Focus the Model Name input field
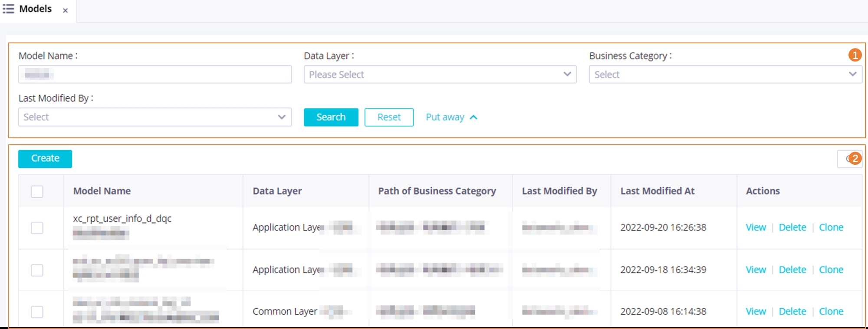This screenshot has width=868, height=329. pyautogui.click(x=155, y=75)
